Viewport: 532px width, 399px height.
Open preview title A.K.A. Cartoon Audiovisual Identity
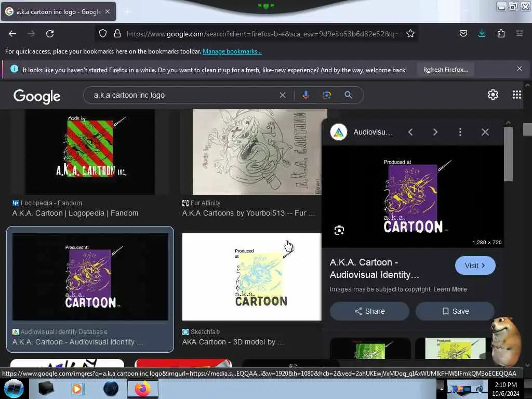point(374,269)
